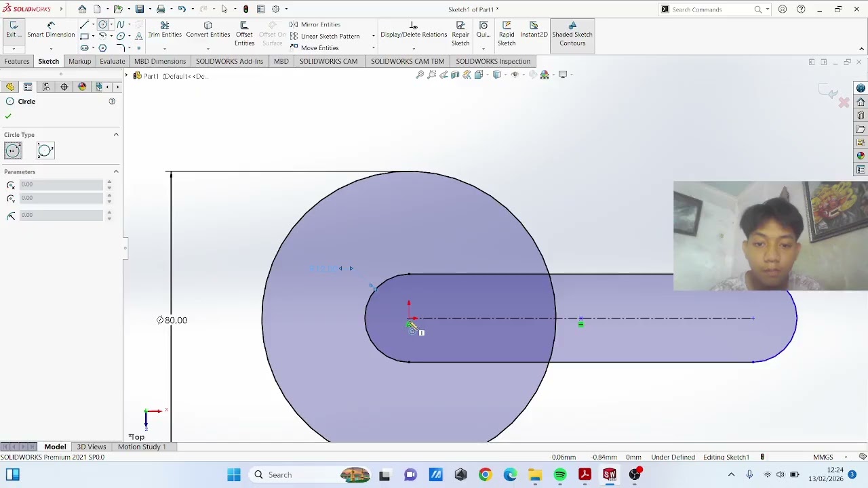Open the MBD Dimensions tab
Screen dimensions: 868x488
tap(160, 61)
